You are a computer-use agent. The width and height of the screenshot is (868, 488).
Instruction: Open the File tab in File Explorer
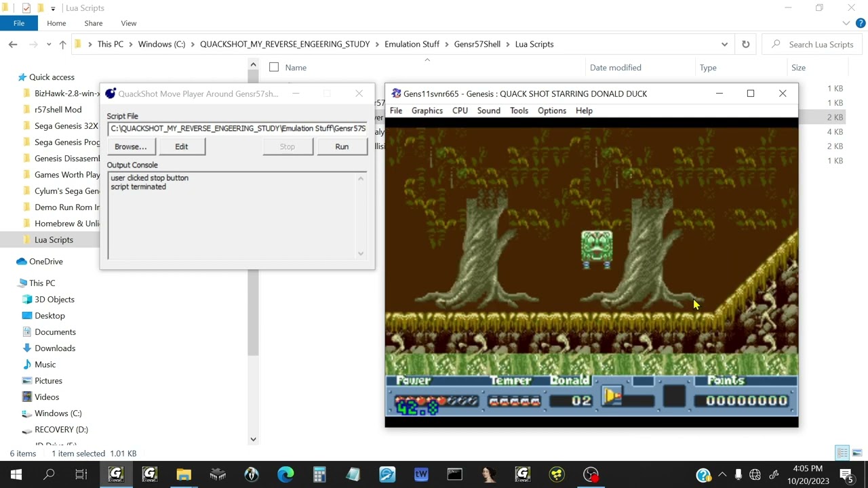point(19,23)
